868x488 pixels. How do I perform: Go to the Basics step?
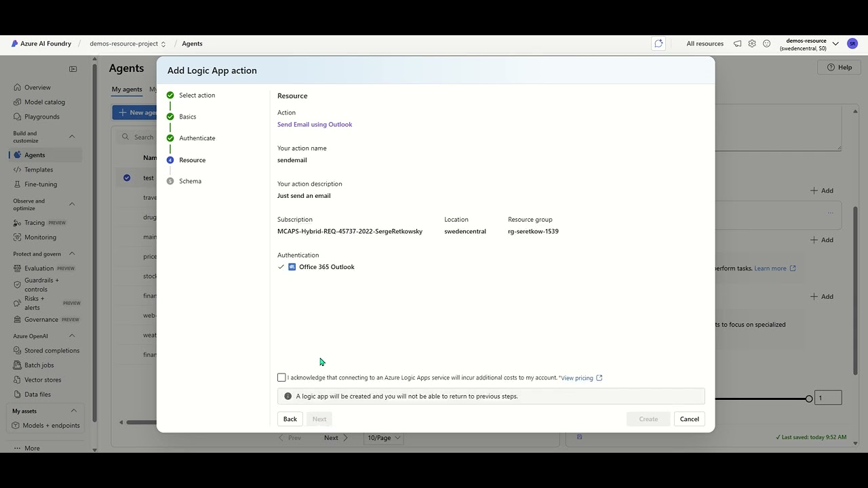coord(182,117)
